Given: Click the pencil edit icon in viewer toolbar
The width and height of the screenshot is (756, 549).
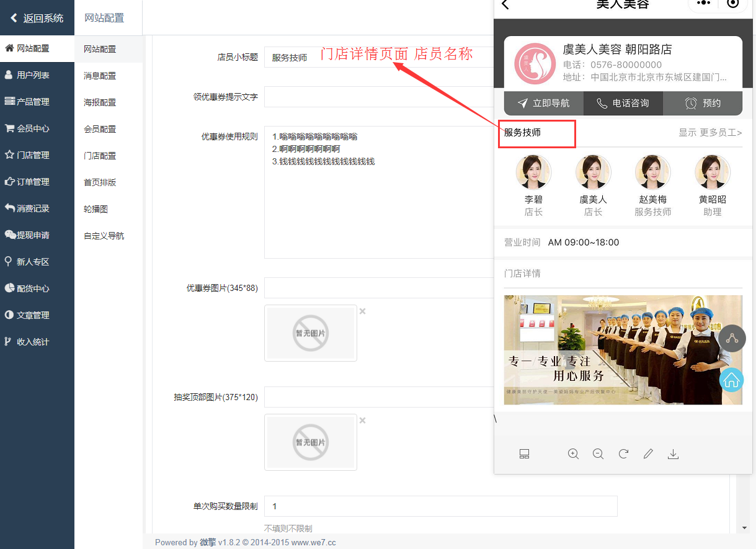Looking at the screenshot, I should pos(648,454).
